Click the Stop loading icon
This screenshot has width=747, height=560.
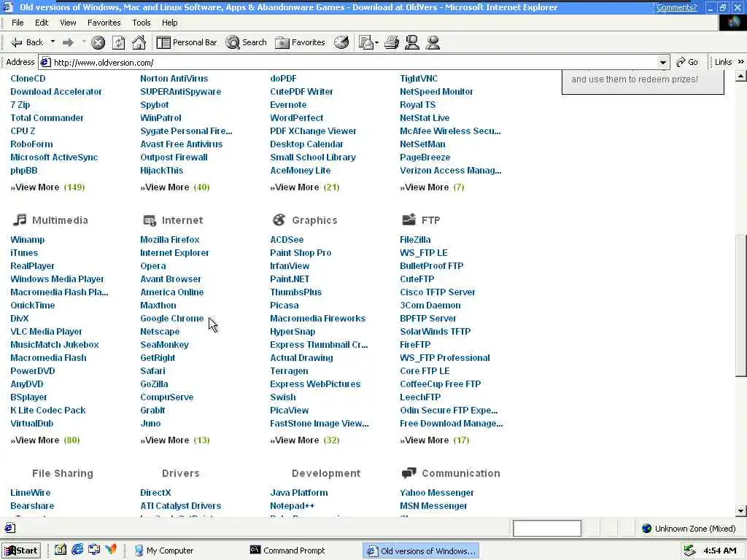coord(98,43)
